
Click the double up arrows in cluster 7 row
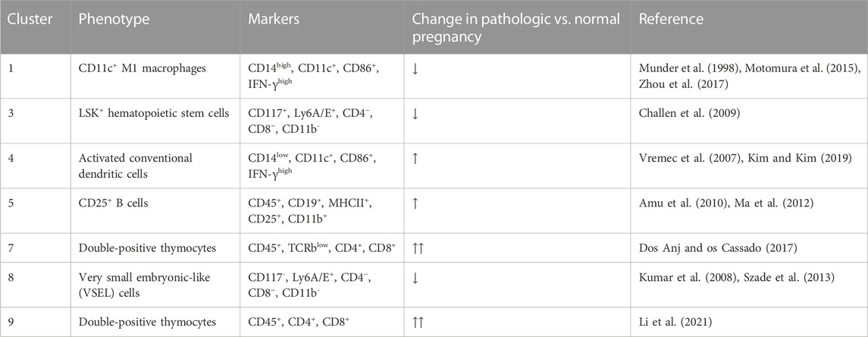[x=418, y=247]
